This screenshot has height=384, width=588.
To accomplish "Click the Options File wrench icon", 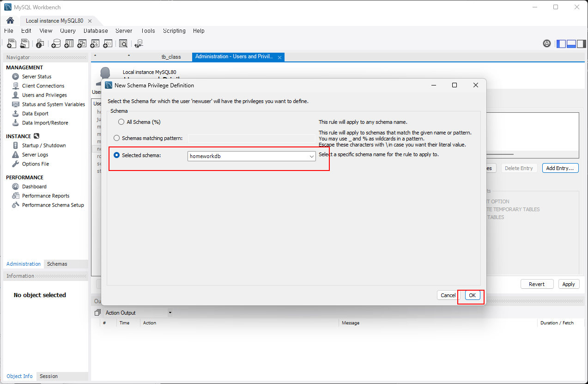I will 16,164.
